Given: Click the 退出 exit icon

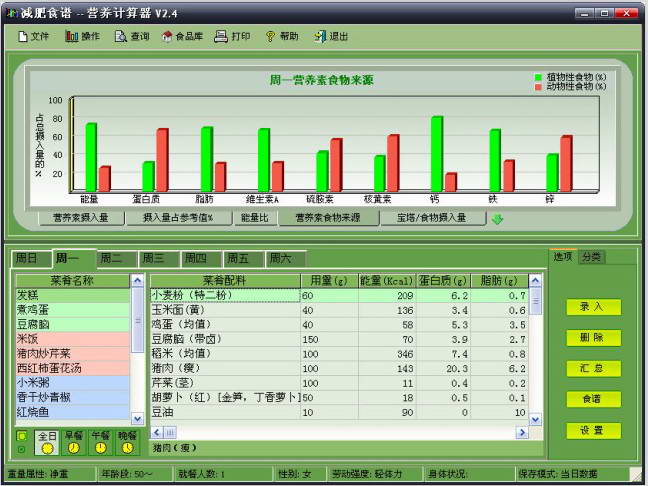Looking at the screenshot, I should click(331, 36).
